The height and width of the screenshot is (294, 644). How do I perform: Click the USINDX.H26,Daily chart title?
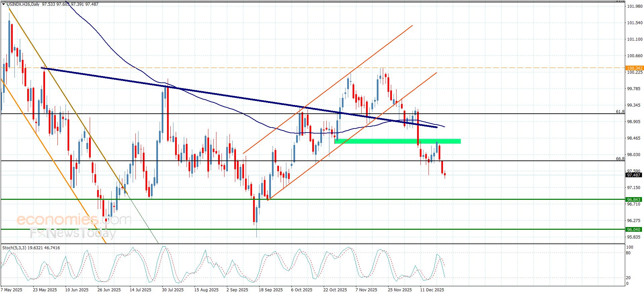pos(23,4)
